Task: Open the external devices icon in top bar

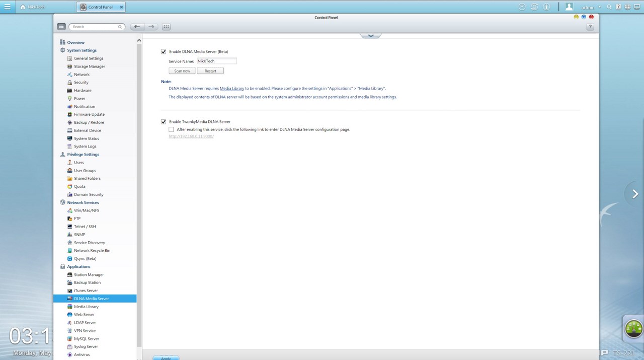Action: pos(534,7)
